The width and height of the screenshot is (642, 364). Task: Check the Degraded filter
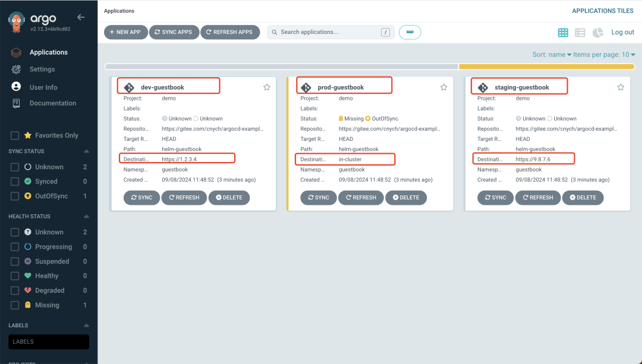pos(15,291)
